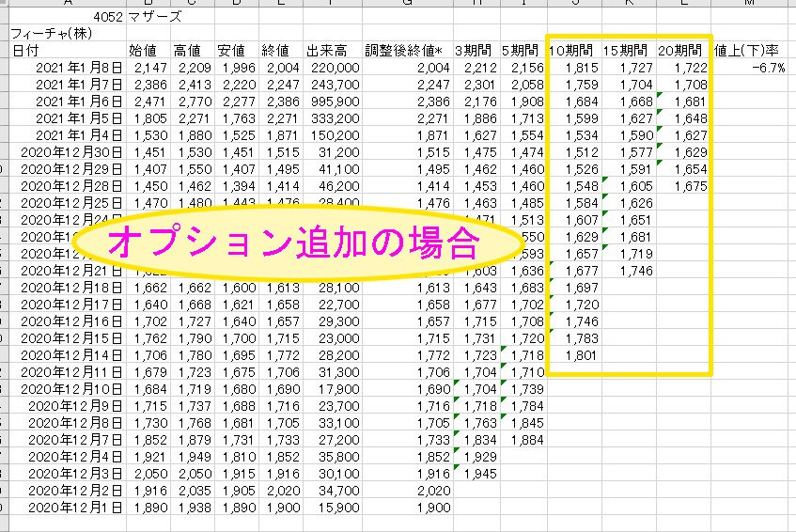Image resolution: width=796 pixels, height=532 pixels.
Task: Select the 始値 cell 2,050 on December 3
Action: 148,474
